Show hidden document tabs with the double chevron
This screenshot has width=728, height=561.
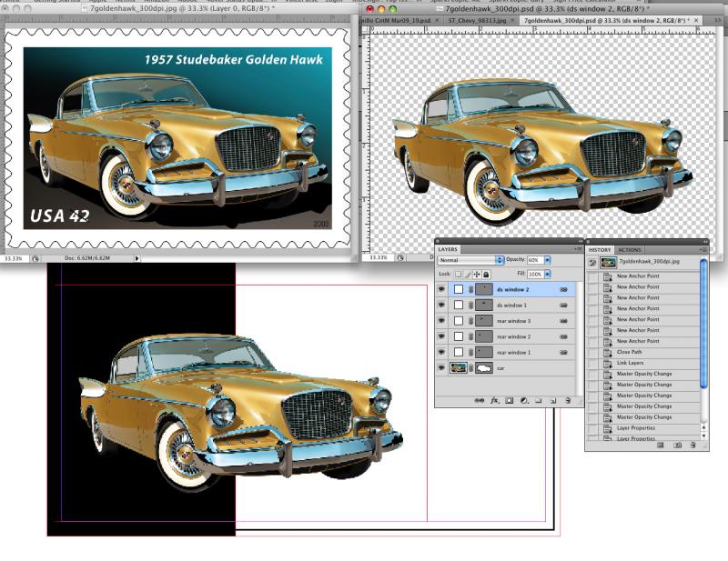[718, 20]
